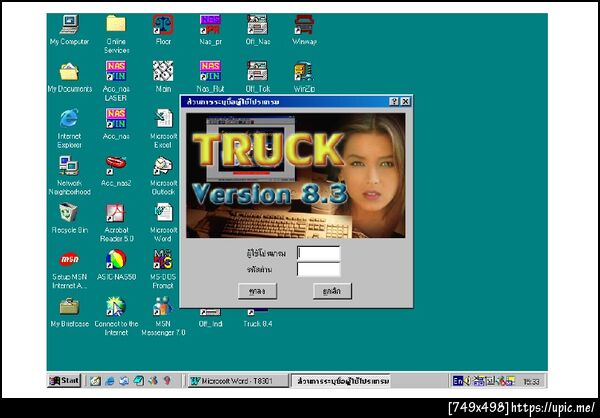Image resolution: width=600 pixels, height=418 pixels.
Task: Select the Nas_pr shortcut icon
Action: click(210, 24)
